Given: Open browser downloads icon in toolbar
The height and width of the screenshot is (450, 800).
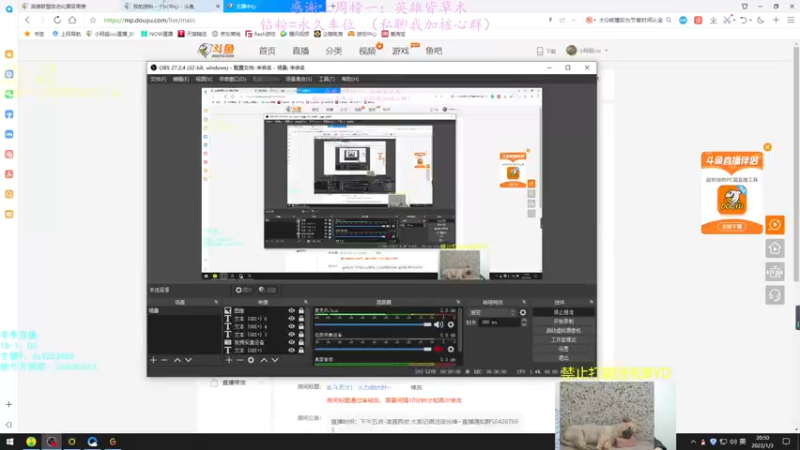Looking at the screenshot, I should pyautogui.click(x=713, y=20).
